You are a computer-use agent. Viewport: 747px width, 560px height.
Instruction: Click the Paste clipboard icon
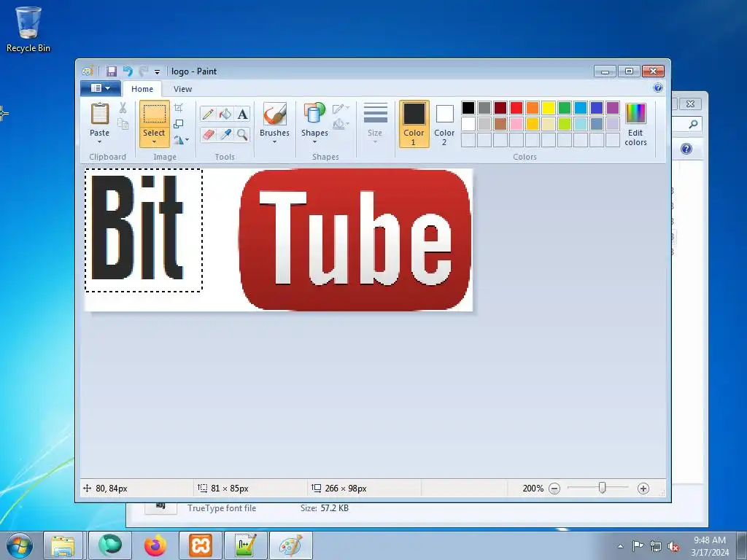pos(99,114)
